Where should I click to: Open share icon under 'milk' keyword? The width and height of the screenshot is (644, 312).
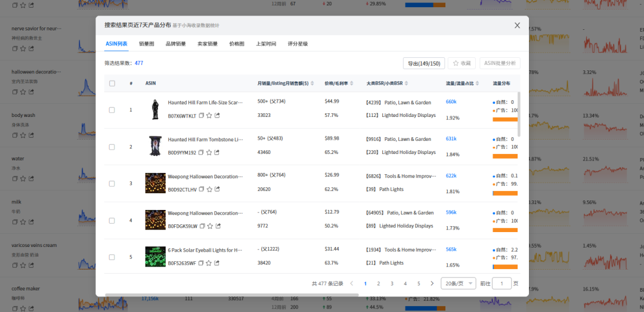[31, 221]
